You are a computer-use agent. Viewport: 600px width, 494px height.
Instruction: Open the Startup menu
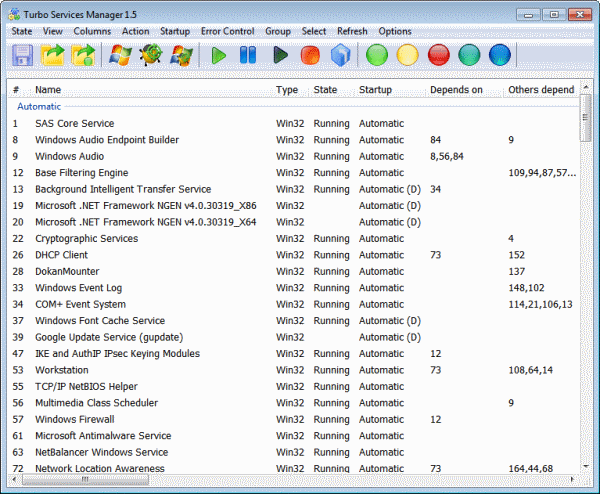click(175, 31)
